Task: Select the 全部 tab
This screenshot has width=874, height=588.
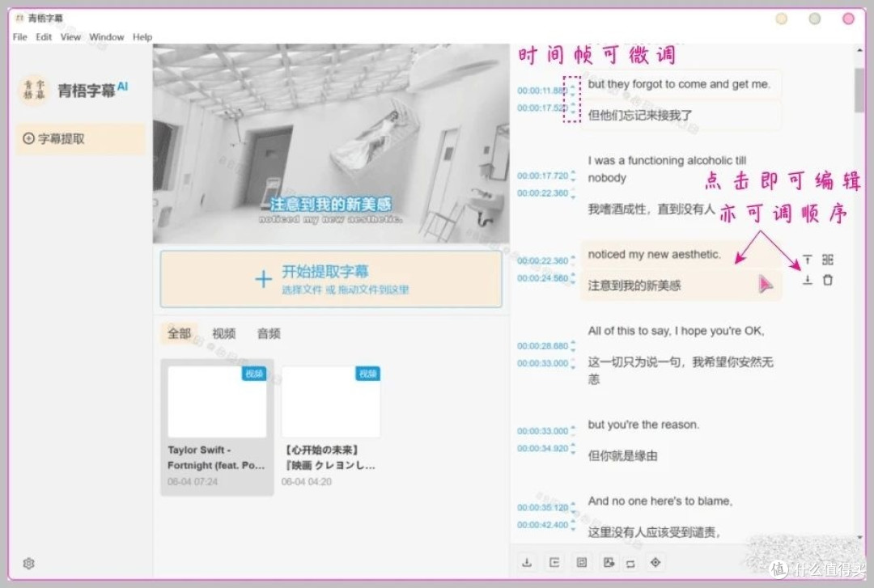Action: coord(179,333)
